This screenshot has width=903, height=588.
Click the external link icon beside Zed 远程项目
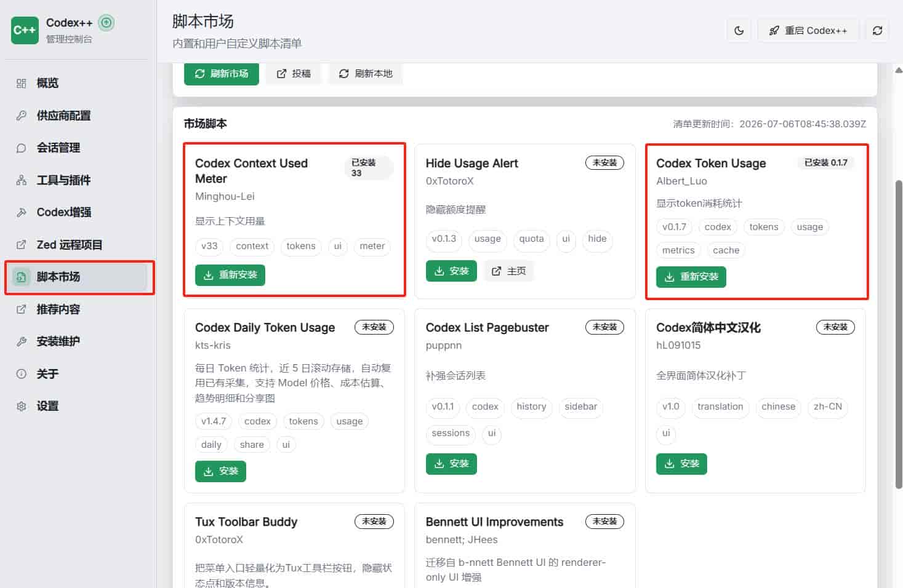tap(22, 245)
